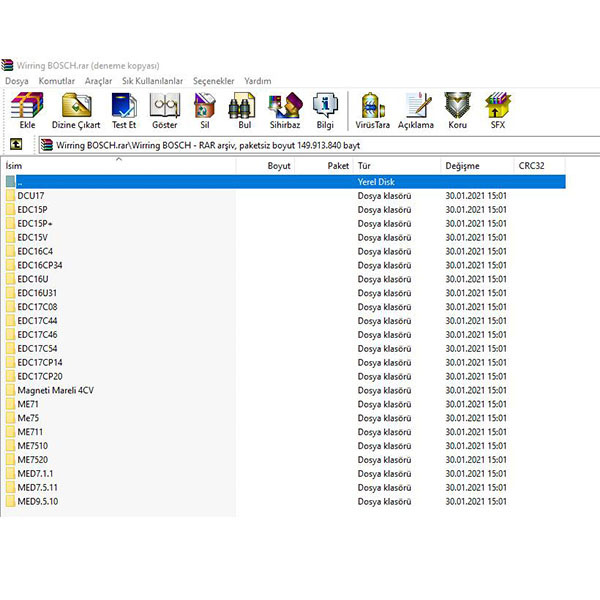Sort list by İsim column header
This screenshot has height=600, width=600.
(119, 166)
